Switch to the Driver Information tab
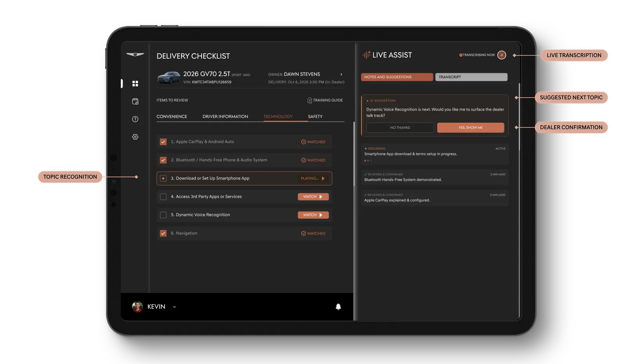Image resolution: width=626 pixels, height=364 pixels. (x=225, y=117)
